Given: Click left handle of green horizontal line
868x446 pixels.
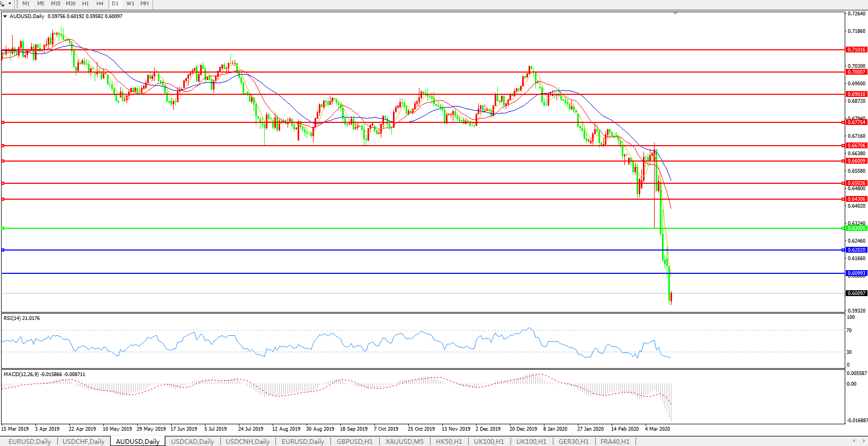Looking at the screenshot, I should pos(3,228).
